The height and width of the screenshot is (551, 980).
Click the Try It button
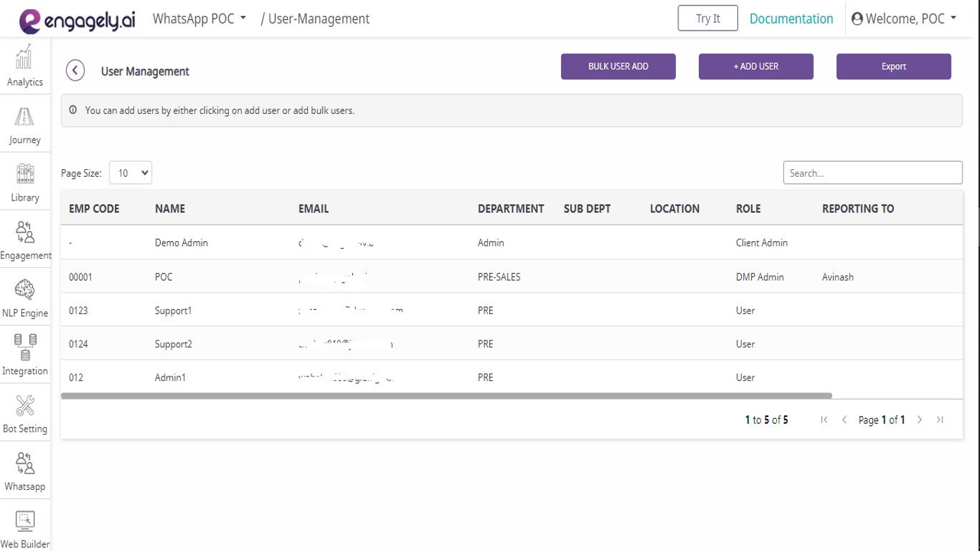pyautogui.click(x=707, y=18)
